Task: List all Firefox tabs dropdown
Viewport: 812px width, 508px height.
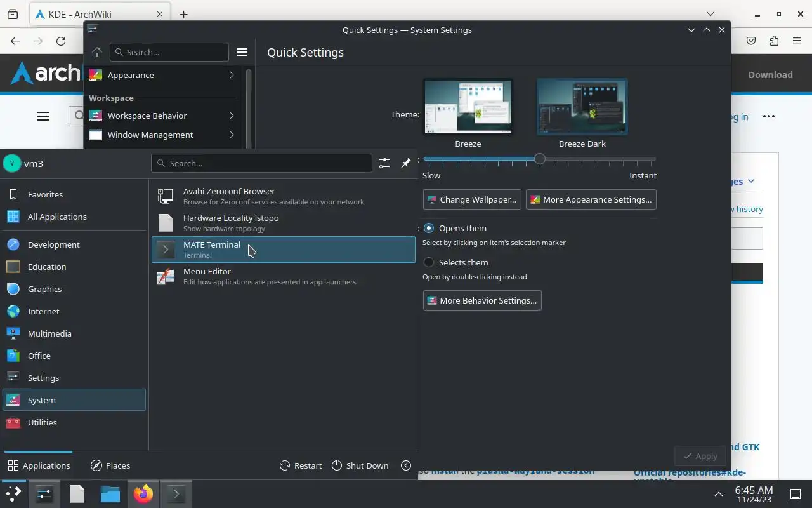Action: (x=710, y=14)
